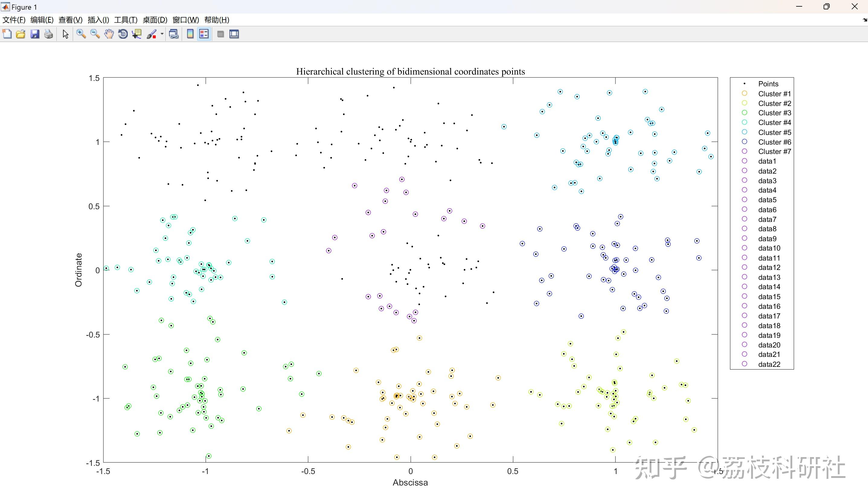Open the 插入(I) menu

98,20
